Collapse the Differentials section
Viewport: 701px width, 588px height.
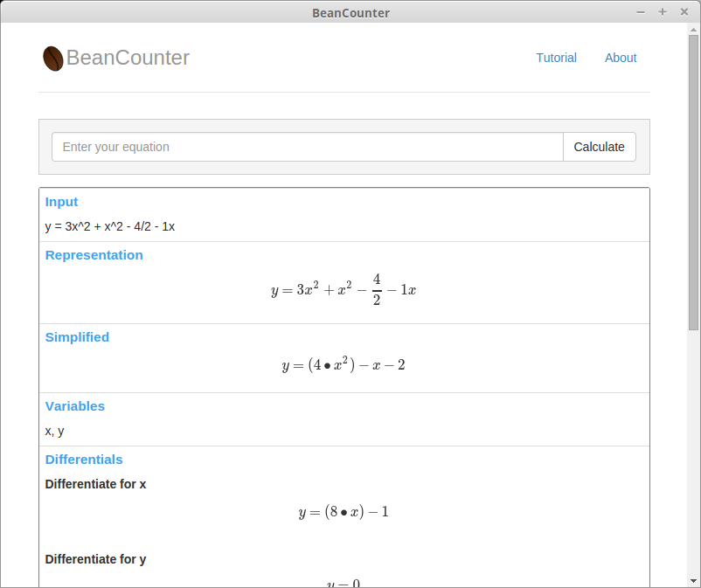(84, 460)
